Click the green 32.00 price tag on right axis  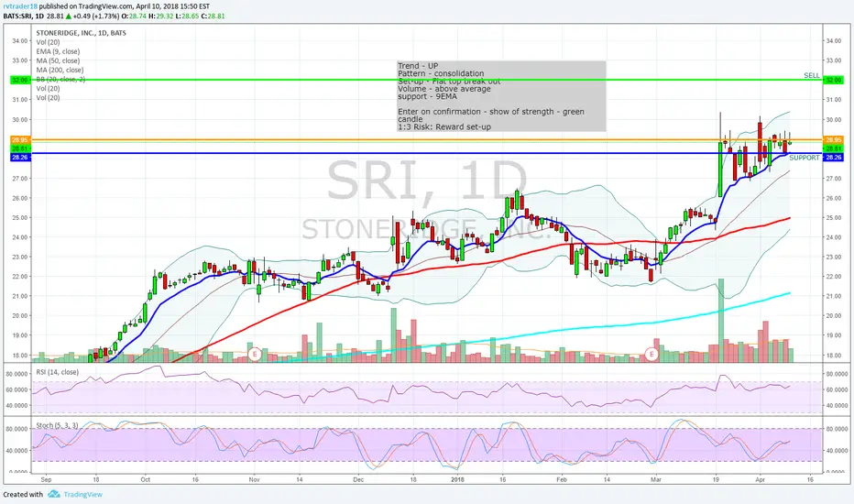coord(833,80)
